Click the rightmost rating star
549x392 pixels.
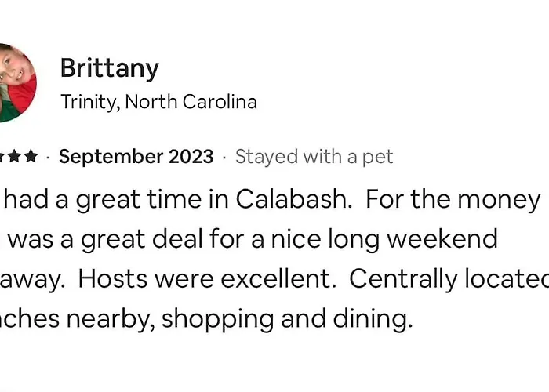click(x=31, y=157)
